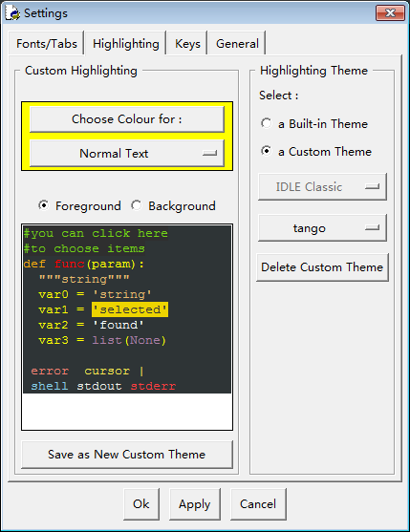Click the """string""" docstring sample
The image size is (410, 532).
(x=84, y=279)
